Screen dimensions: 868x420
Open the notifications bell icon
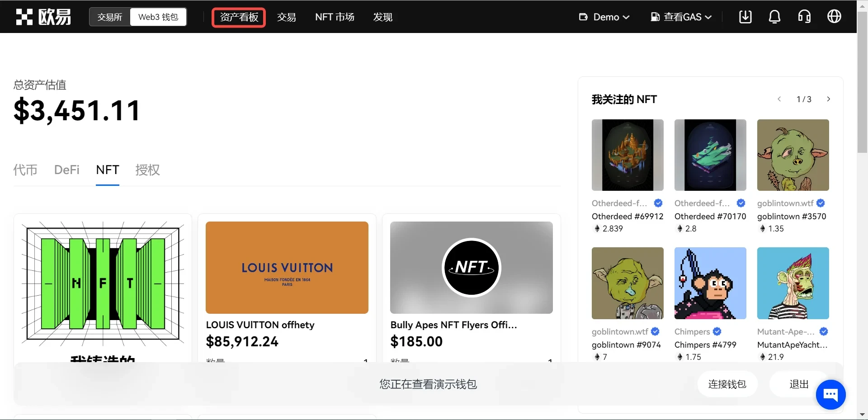point(774,17)
